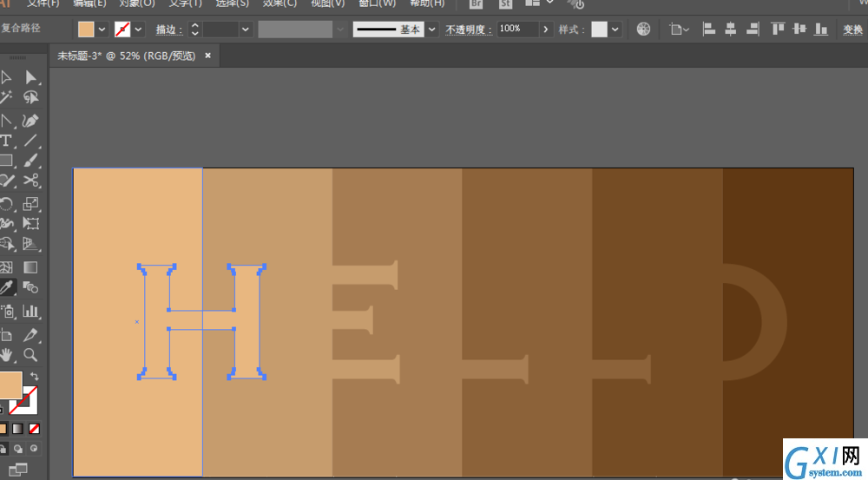Open the 视图 menu

click(x=327, y=3)
